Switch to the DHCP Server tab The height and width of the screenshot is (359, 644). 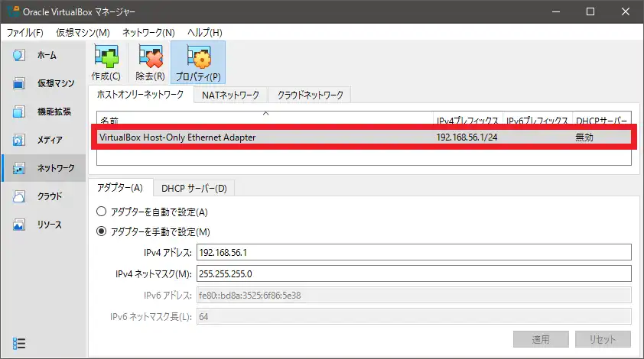coord(194,189)
